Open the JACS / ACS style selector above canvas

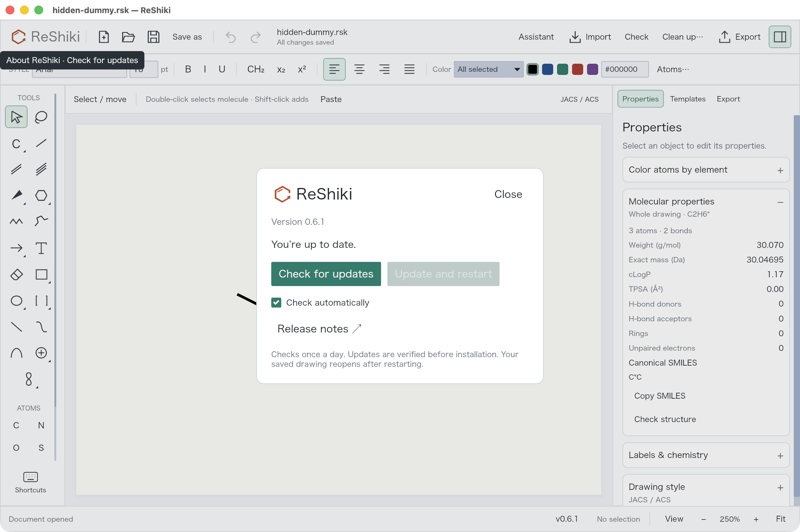point(579,99)
